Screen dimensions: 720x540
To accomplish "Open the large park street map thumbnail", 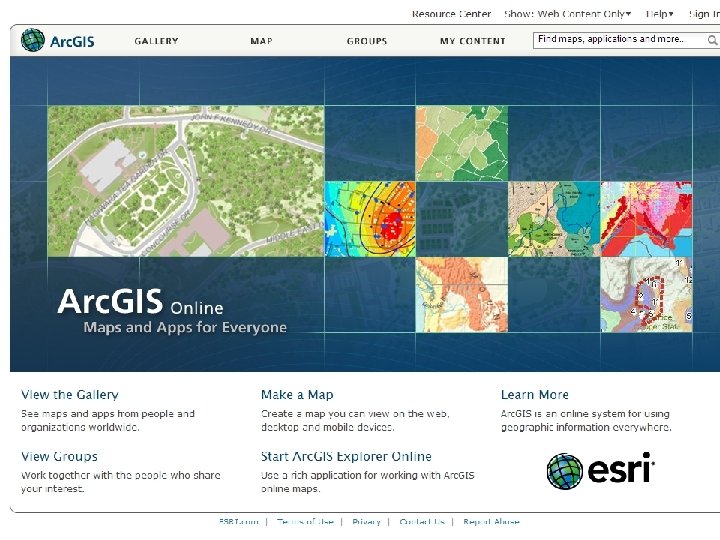I will pyautogui.click(x=186, y=181).
